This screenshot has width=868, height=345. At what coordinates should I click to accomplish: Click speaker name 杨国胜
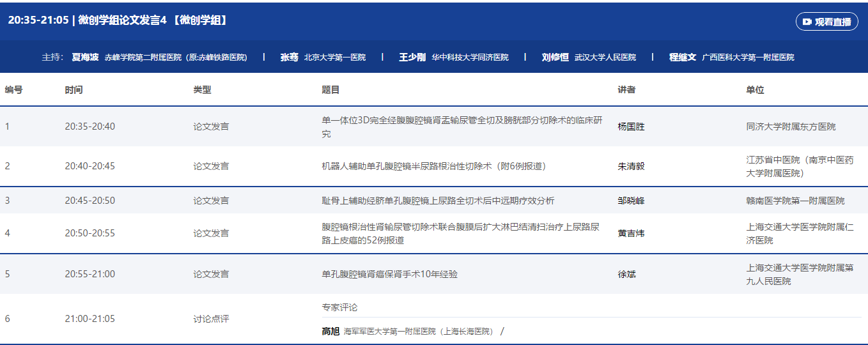[x=631, y=126]
